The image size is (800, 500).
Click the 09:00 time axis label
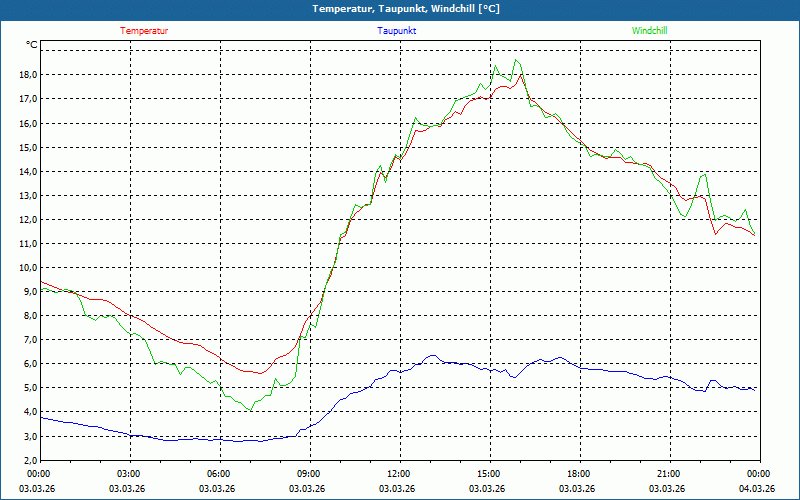(309, 474)
